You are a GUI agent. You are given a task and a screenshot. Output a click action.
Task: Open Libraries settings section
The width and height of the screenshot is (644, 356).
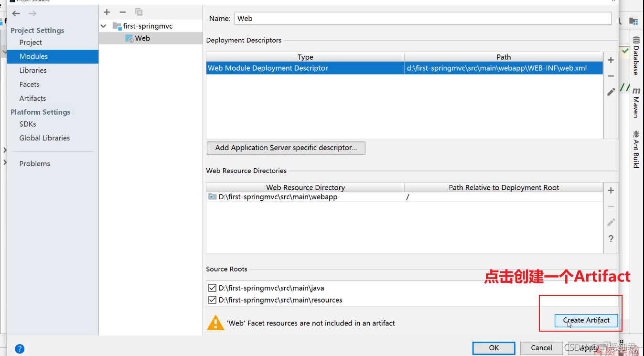click(33, 70)
